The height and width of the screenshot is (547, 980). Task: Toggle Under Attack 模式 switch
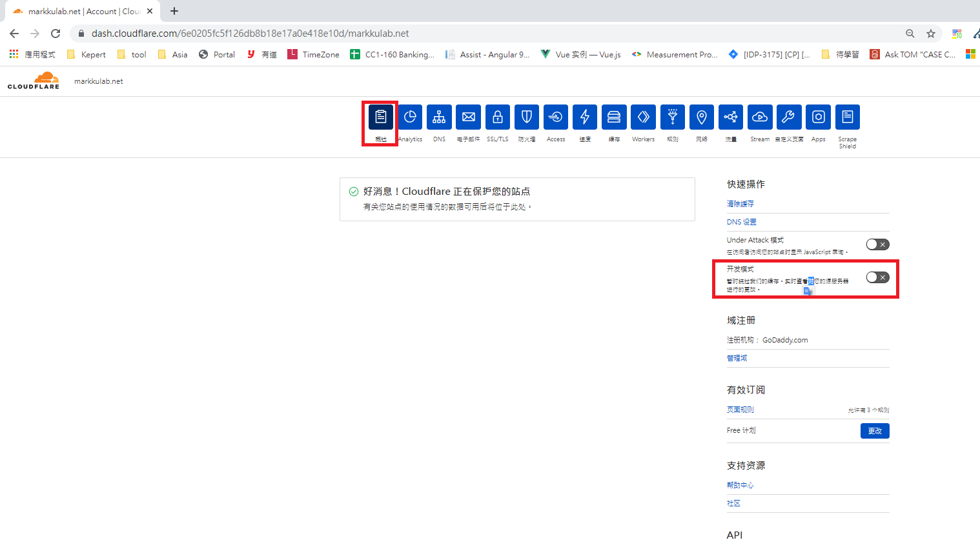(877, 244)
